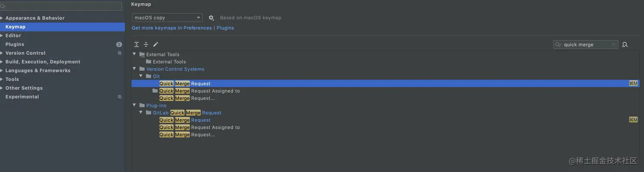Collapse the Plug-ins tree node
This screenshot has width=644, height=172.
(135, 105)
